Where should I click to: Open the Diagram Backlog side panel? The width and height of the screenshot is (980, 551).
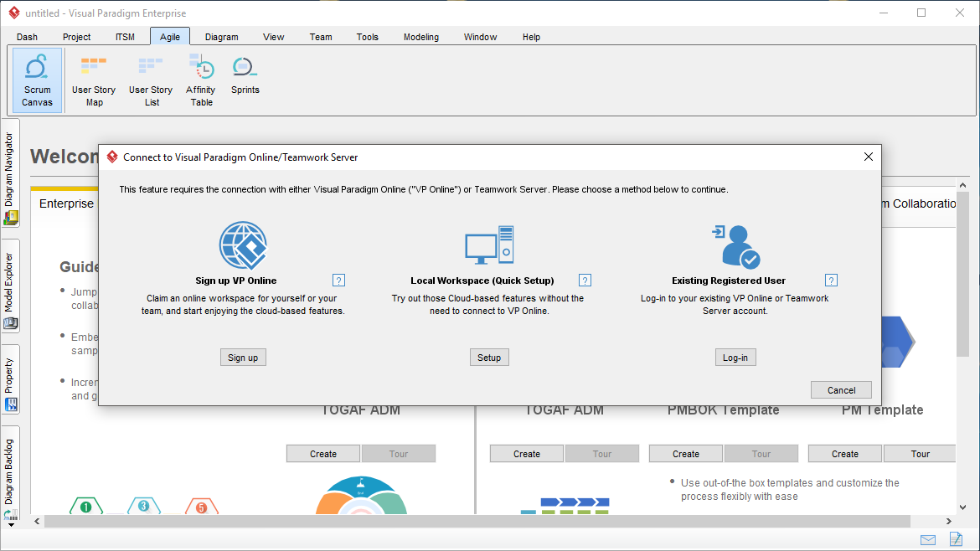11,473
